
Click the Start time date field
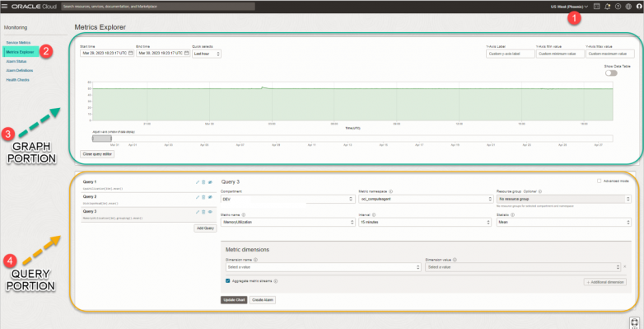coord(107,54)
